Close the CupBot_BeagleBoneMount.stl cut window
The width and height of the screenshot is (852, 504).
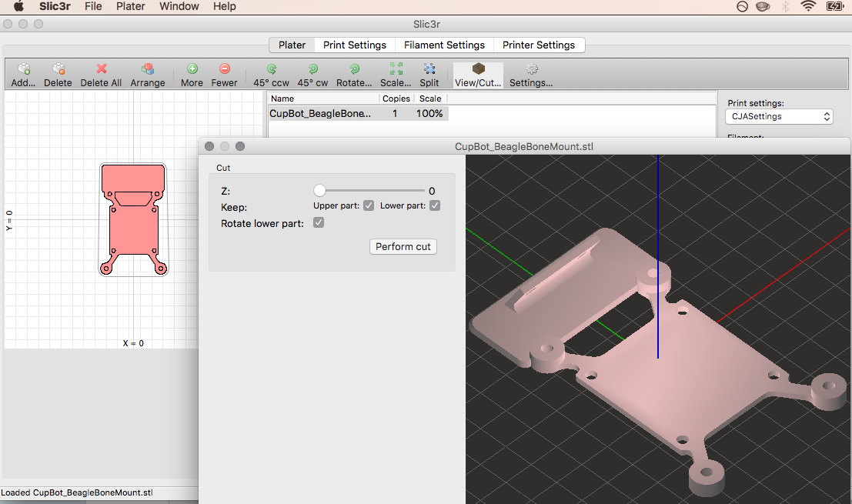(209, 146)
